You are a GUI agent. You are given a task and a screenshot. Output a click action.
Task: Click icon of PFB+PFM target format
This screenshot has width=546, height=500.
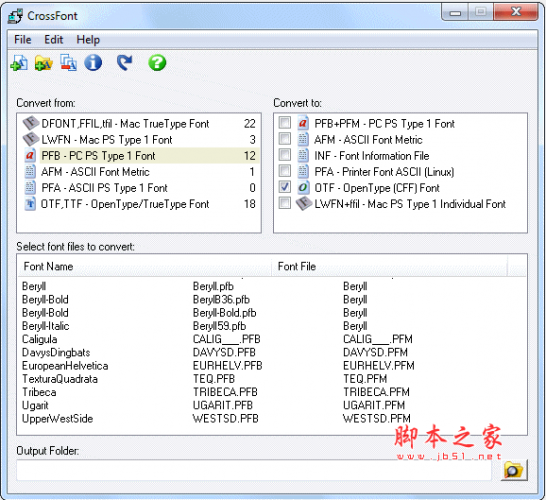tap(303, 123)
